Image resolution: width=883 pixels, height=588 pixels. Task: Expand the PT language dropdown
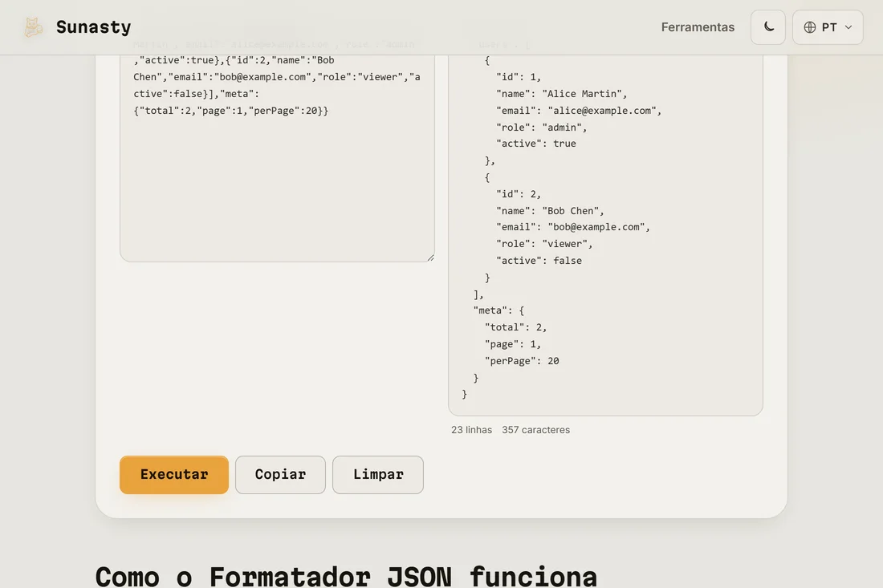click(828, 27)
